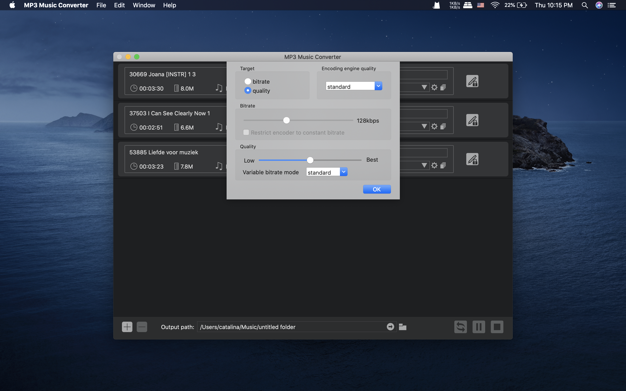Select the quality target radio button
Screen dimensions: 626x391
pos(248,91)
